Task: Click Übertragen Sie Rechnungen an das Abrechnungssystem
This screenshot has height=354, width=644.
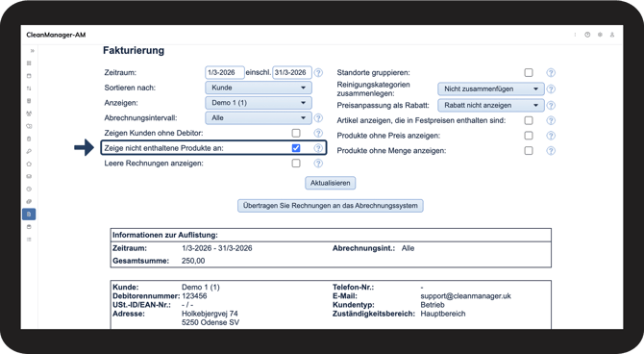Action: click(x=331, y=206)
